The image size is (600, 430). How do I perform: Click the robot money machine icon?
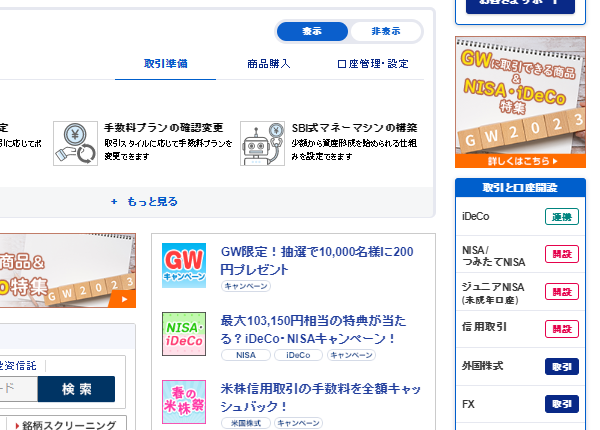point(262,143)
